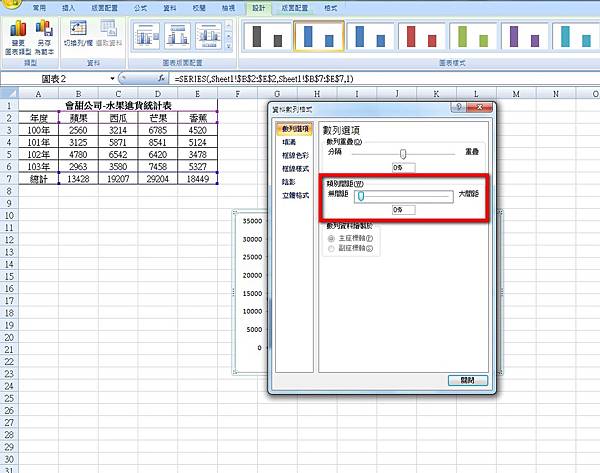
Task: Select 立體格式 in the dialog sidebar
Action: pyautogui.click(x=295, y=196)
